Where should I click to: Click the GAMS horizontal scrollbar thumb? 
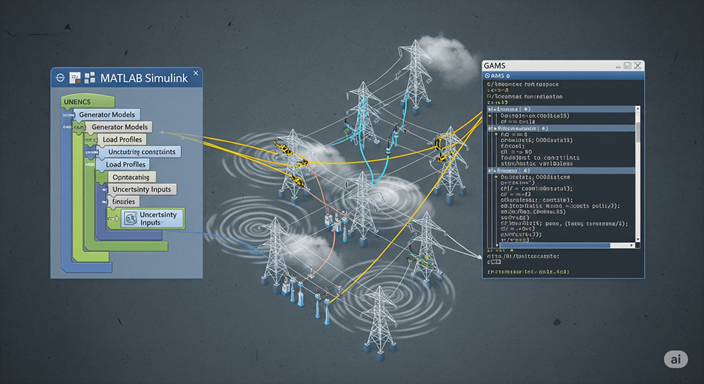[x=554, y=245]
